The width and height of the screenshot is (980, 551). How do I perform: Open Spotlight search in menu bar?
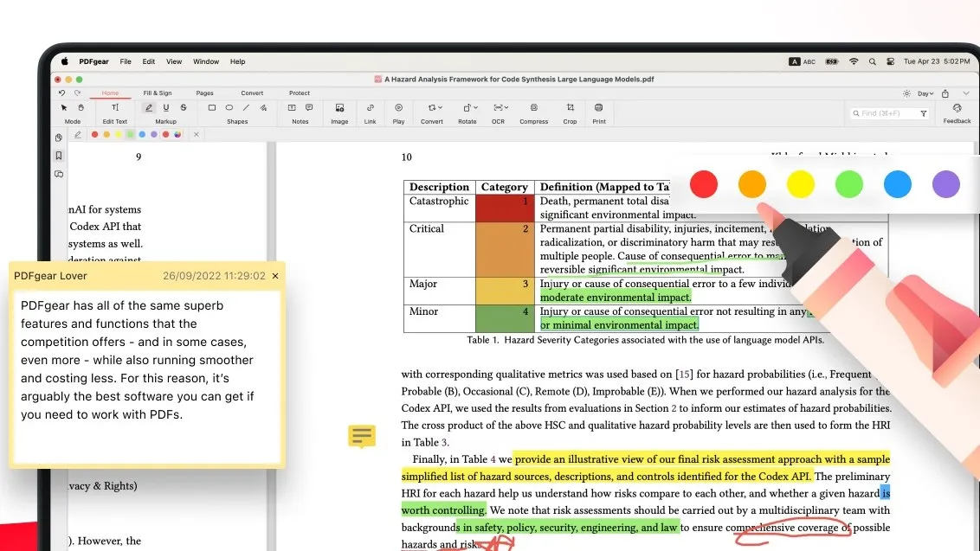click(873, 62)
